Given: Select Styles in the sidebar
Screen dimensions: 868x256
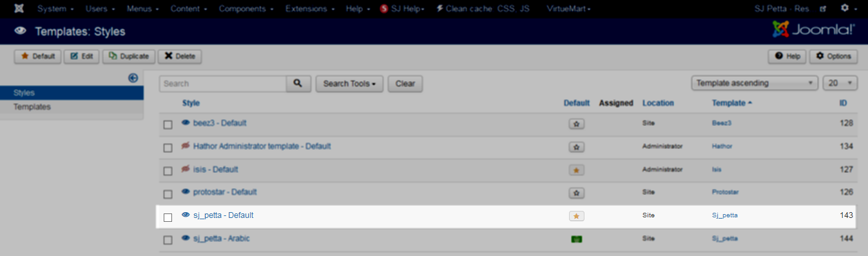Looking at the screenshot, I should 72,93.
